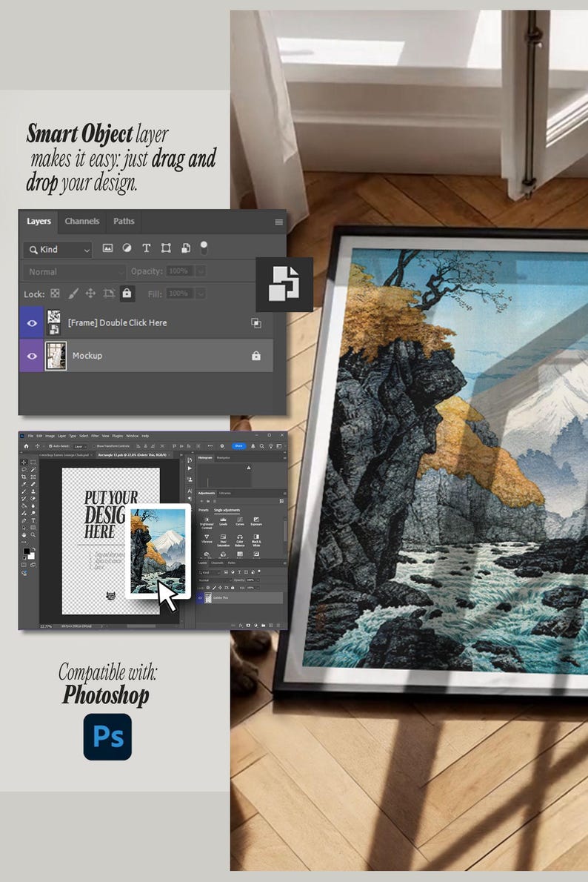Click Lock position icon in the large Layers panel

(x=90, y=294)
